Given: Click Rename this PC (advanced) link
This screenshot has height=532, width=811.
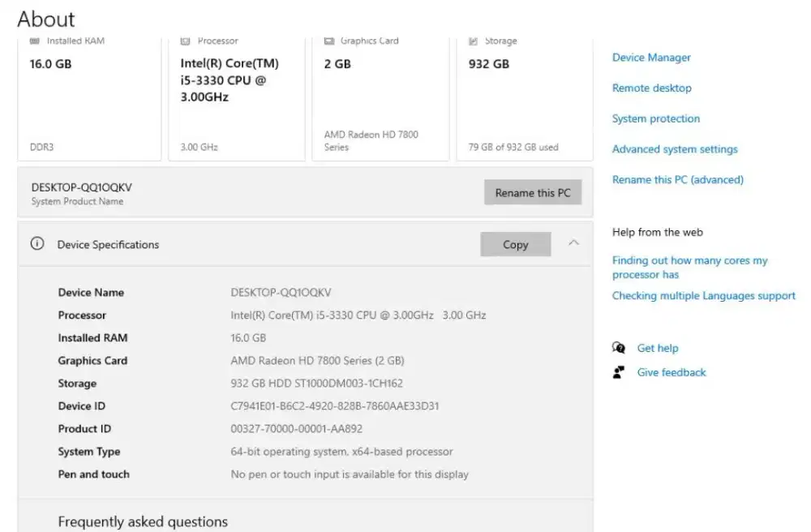Looking at the screenshot, I should [x=677, y=180].
